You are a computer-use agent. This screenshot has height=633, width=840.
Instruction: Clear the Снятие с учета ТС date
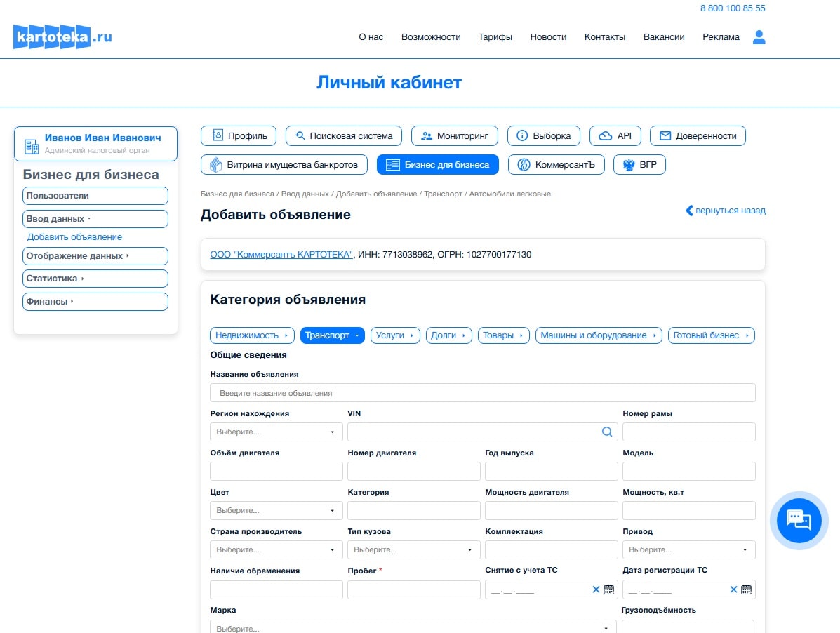click(x=596, y=589)
